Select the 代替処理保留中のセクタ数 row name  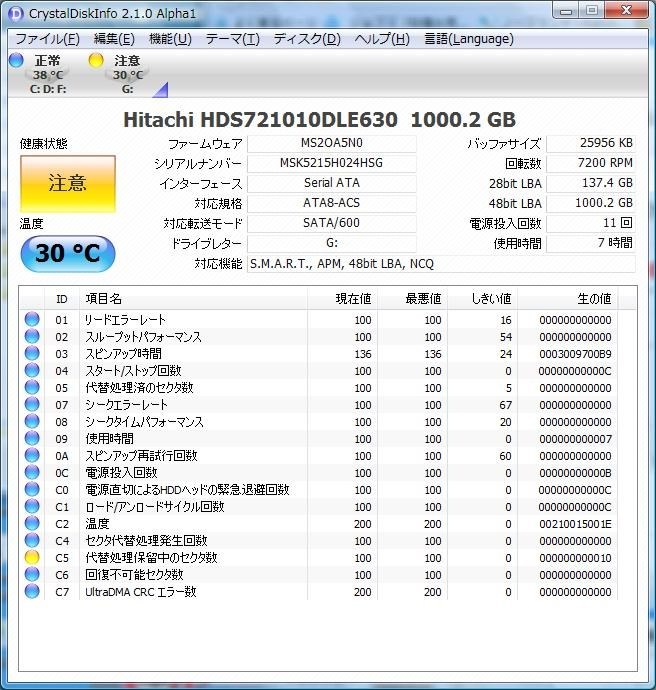151,558
